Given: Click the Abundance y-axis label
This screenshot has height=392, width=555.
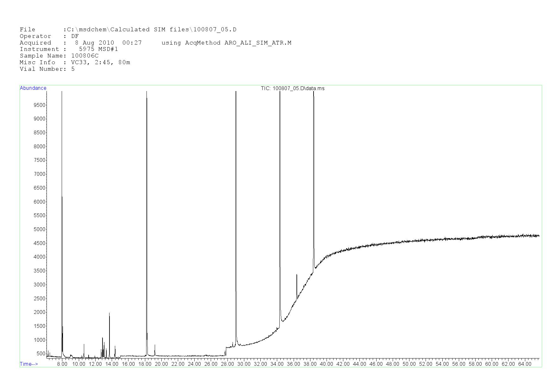Looking at the screenshot, I should coord(33,88).
